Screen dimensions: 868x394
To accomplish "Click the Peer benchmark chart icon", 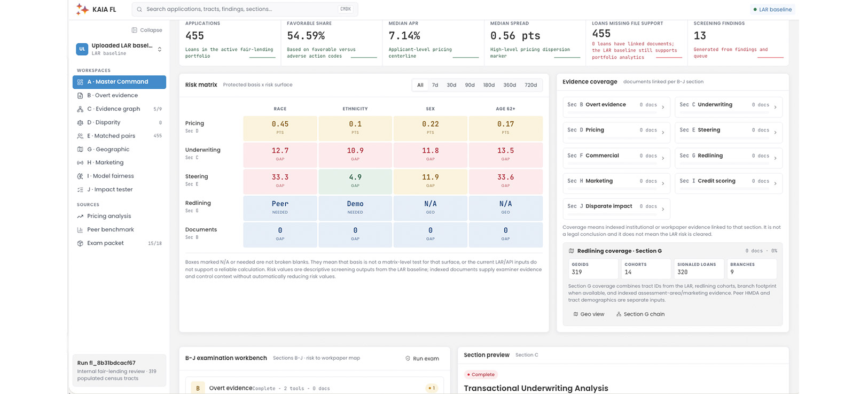I will tap(80, 229).
